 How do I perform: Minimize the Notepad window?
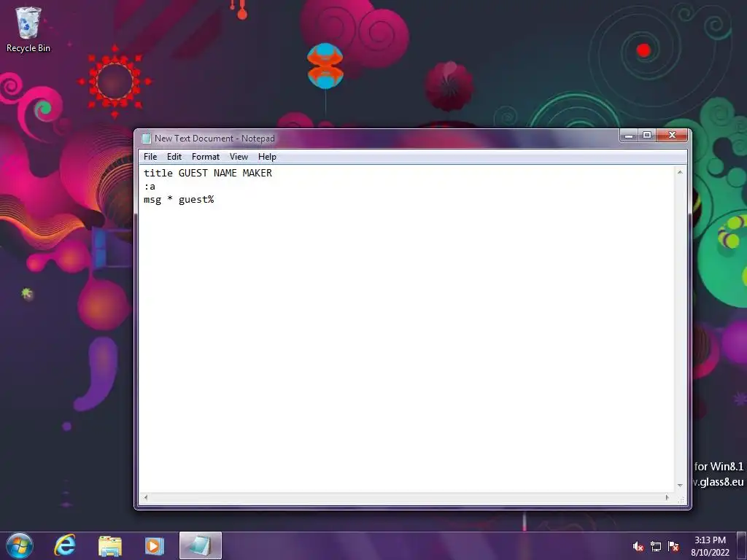629,136
